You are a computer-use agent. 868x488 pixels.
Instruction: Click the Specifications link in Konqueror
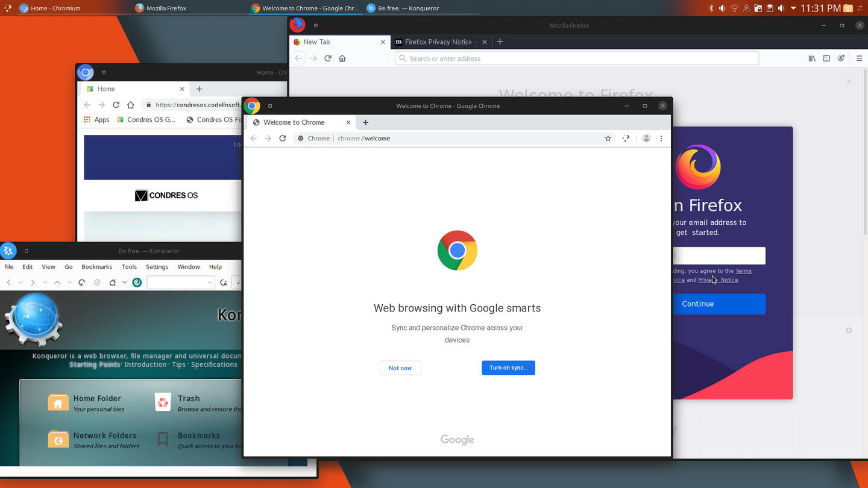(x=214, y=364)
